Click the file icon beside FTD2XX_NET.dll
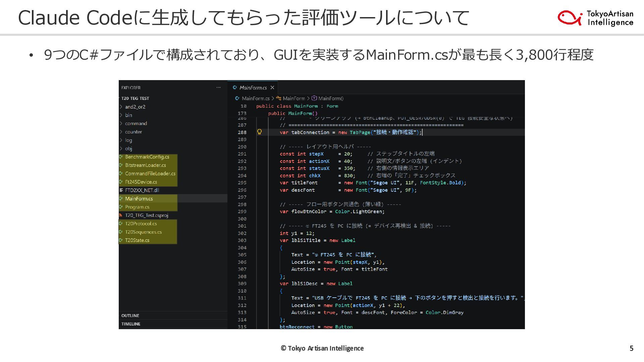This screenshot has width=644, height=362. click(121, 190)
